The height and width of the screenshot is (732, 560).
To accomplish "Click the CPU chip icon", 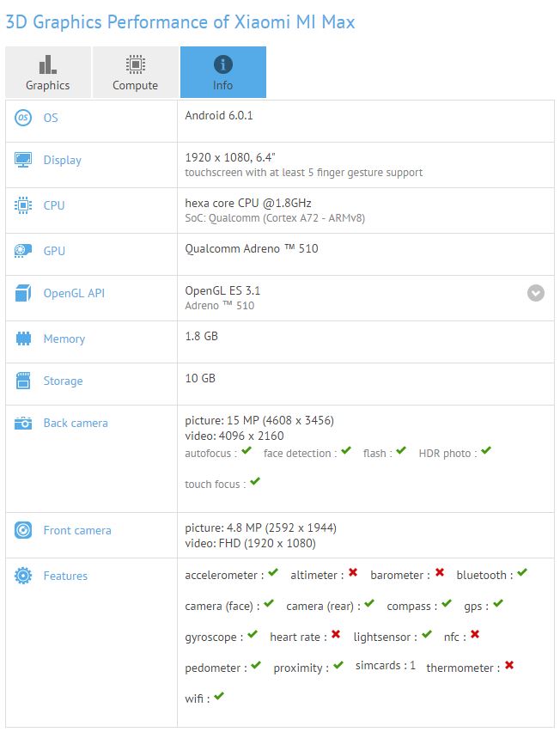I will tap(23, 205).
